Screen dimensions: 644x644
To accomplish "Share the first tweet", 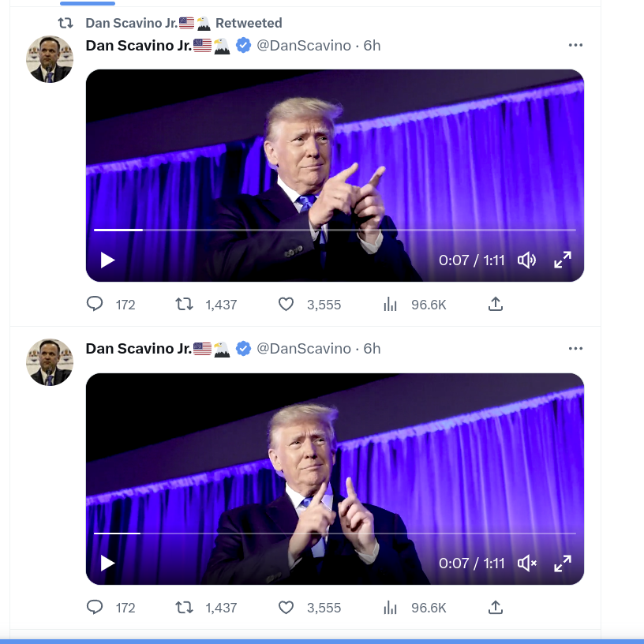I will tap(496, 304).
